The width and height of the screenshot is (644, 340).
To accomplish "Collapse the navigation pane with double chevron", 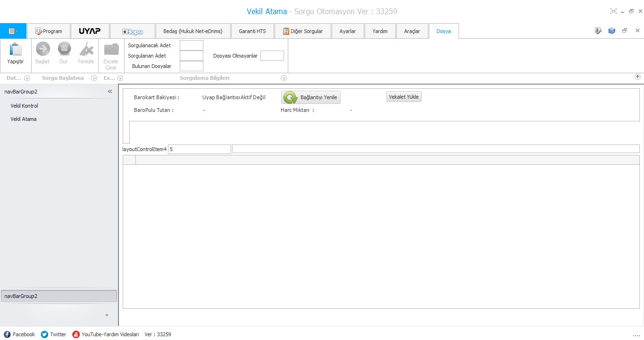I will pyautogui.click(x=110, y=92).
